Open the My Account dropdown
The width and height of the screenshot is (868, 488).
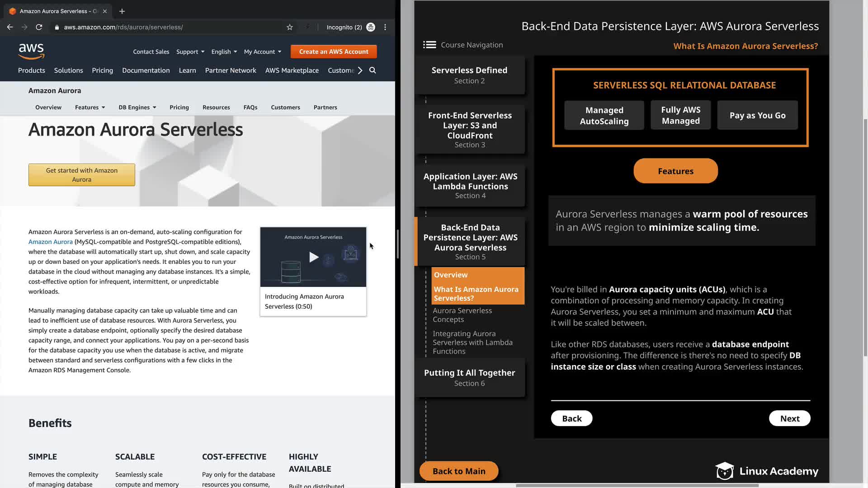[x=262, y=52]
